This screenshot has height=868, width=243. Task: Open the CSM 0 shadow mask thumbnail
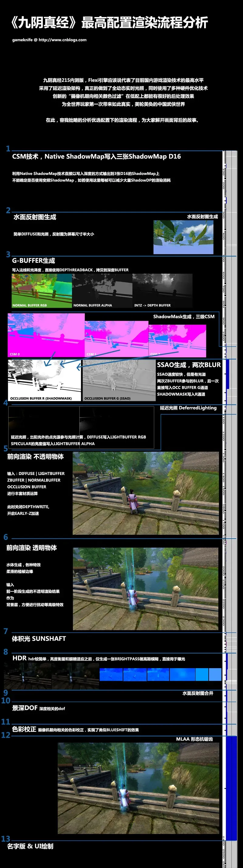point(46,335)
